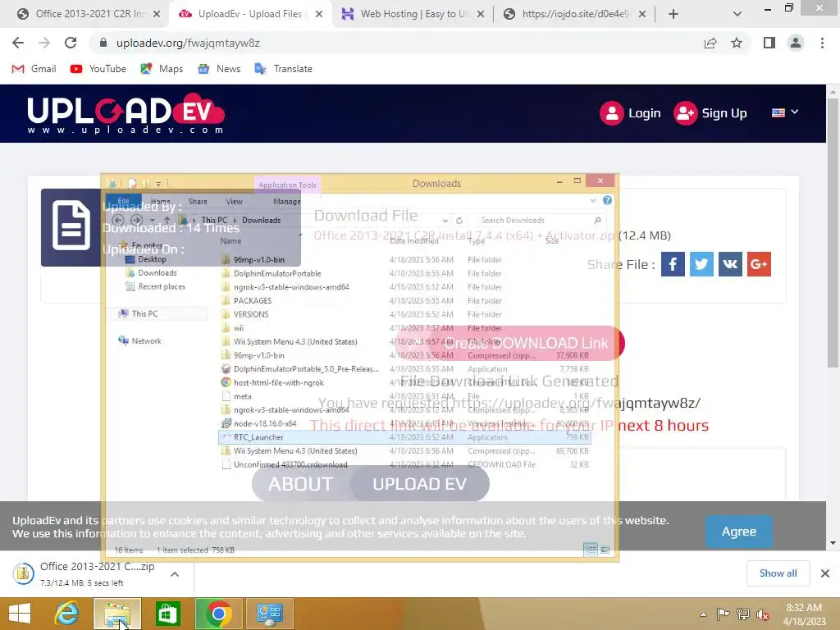Open the Windows Store taskbar icon

pyautogui.click(x=167, y=614)
